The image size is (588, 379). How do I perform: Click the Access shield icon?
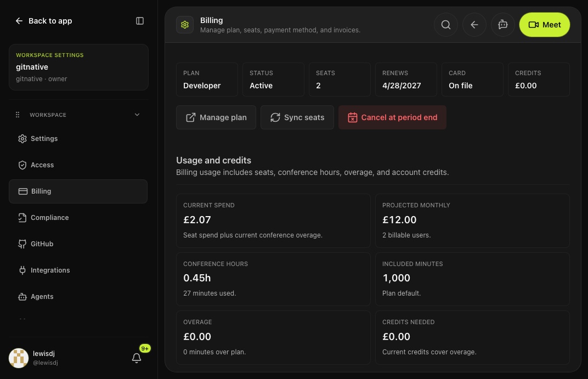(22, 165)
